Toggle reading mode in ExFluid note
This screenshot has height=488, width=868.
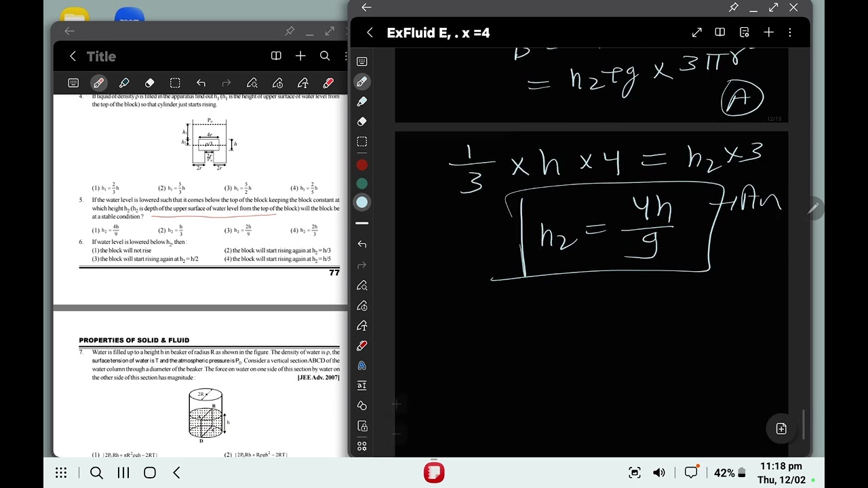pyautogui.click(x=720, y=33)
